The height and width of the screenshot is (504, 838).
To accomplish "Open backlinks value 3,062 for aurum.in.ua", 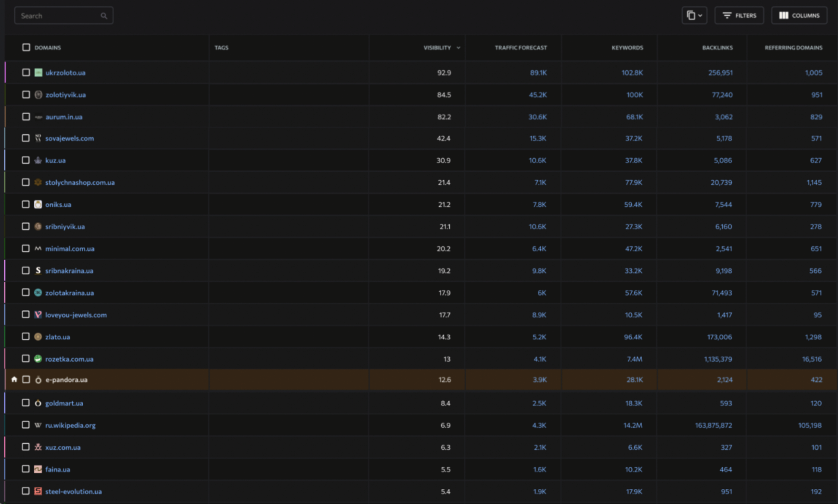I will pyautogui.click(x=723, y=117).
